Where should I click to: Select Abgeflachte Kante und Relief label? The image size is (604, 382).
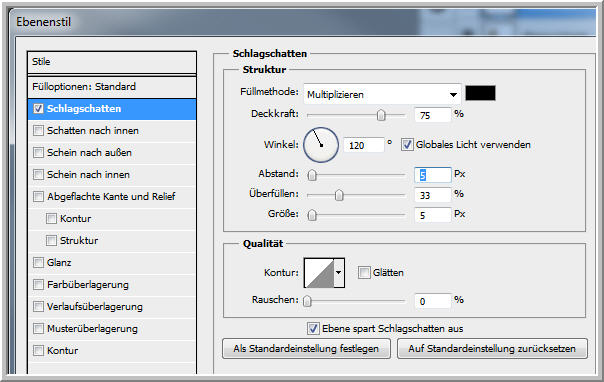pos(111,196)
